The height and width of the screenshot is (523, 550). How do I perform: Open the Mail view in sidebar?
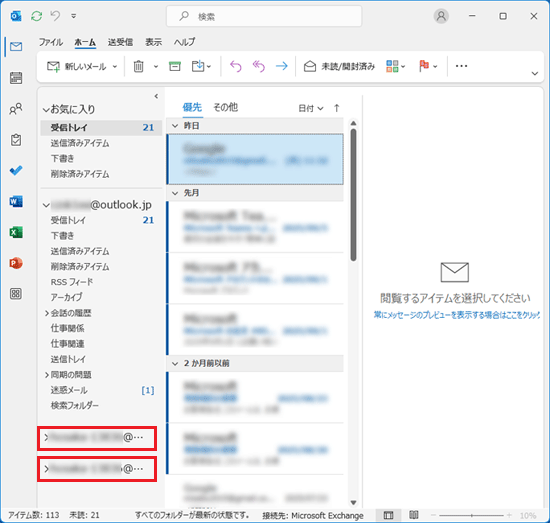point(16,47)
